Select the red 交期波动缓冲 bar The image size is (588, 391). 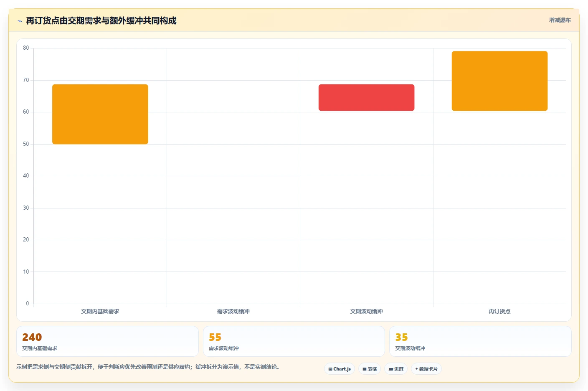tap(366, 97)
